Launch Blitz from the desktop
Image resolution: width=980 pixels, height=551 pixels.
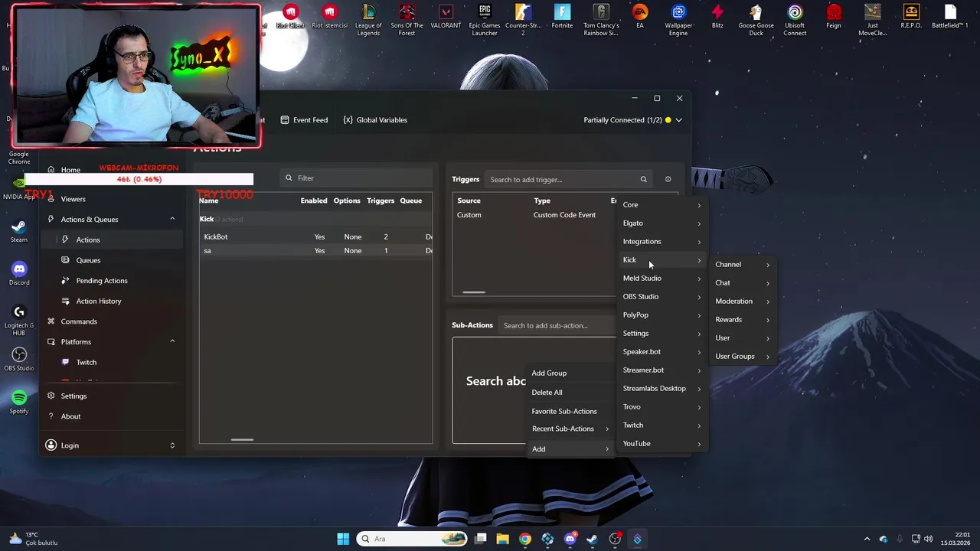pyautogui.click(x=717, y=17)
